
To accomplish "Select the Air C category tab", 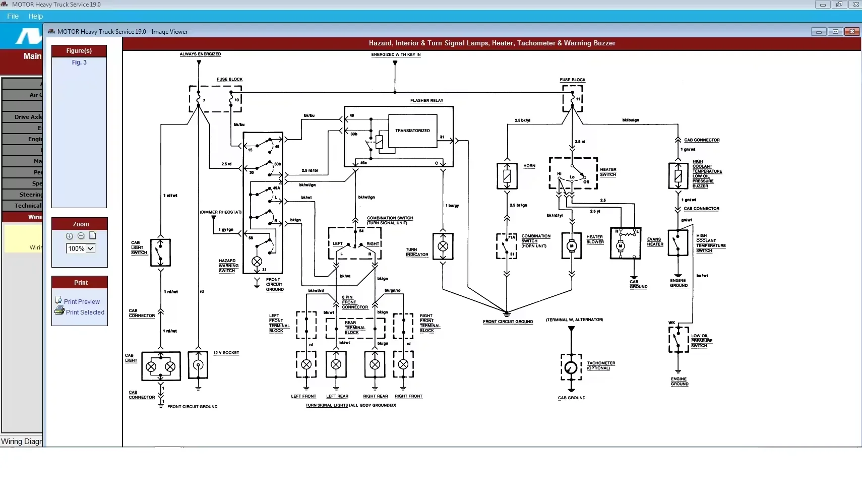I will [23, 95].
